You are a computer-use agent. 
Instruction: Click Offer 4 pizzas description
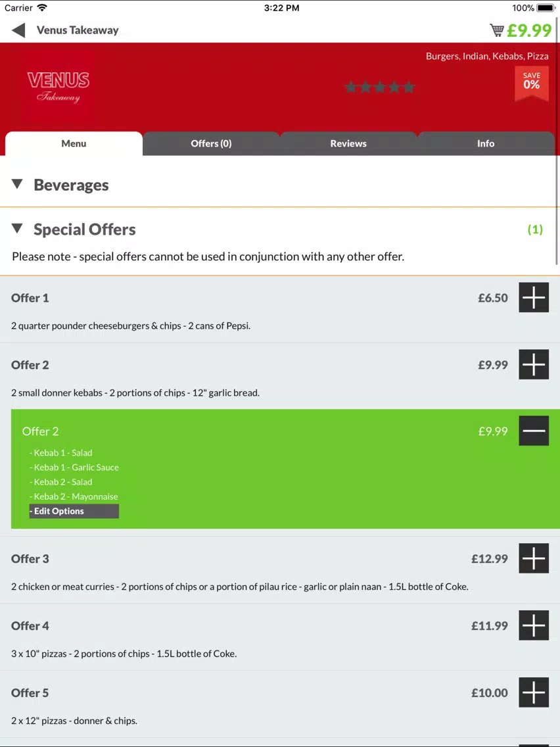pyautogui.click(x=124, y=654)
